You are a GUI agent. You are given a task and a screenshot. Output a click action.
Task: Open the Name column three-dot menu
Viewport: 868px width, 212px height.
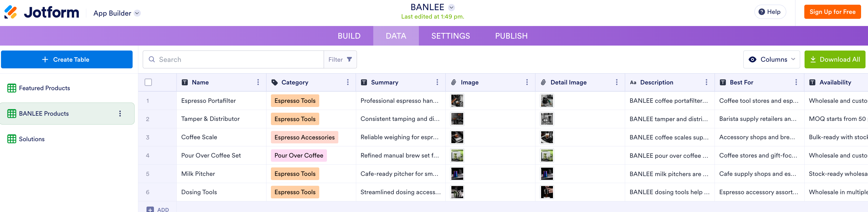coord(258,82)
